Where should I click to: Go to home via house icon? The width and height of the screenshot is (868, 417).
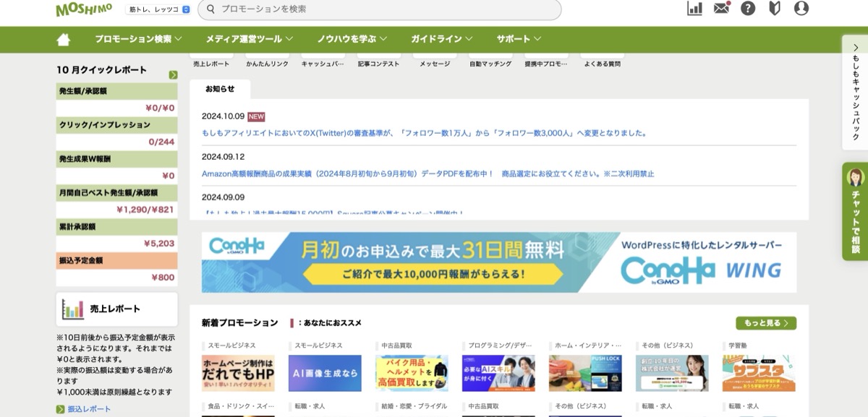click(x=64, y=39)
